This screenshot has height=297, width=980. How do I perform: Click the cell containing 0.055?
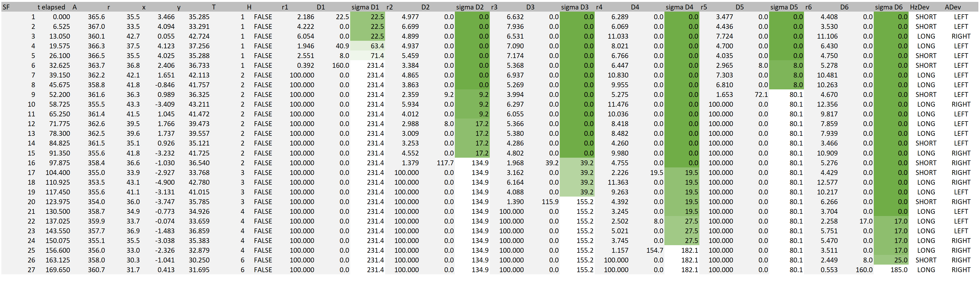166,36
